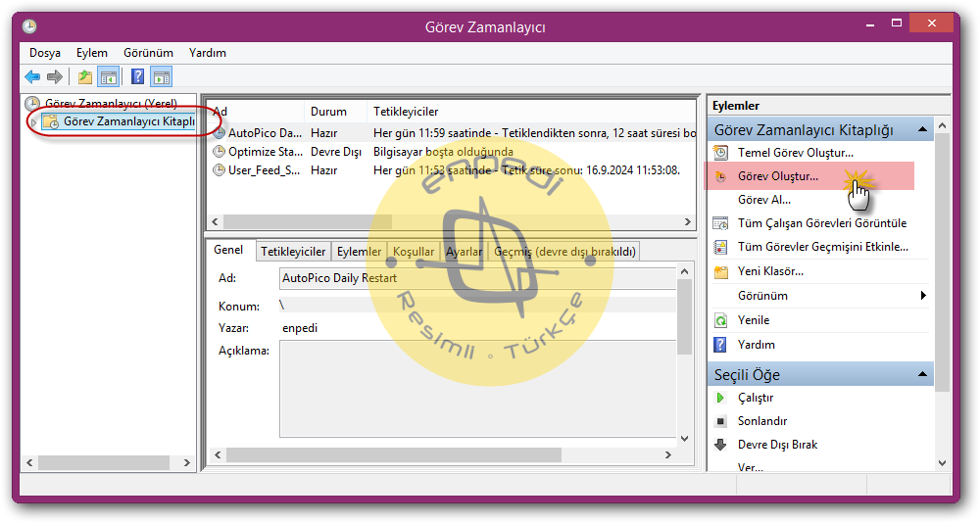980x523 pixels.
Task: Click the Yardım question mark icon in actions
Action: [x=720, y=345]
